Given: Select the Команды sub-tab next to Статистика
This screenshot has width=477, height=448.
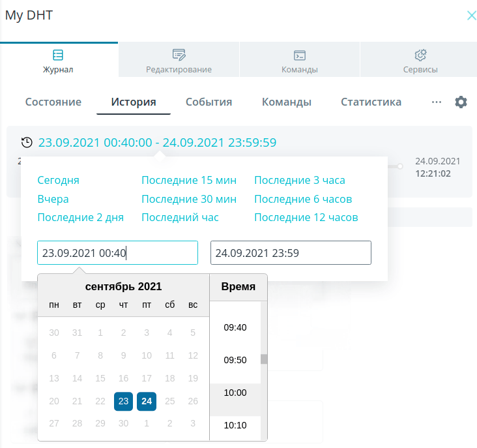Looking at the screenshot, I should tap(287, 102).
